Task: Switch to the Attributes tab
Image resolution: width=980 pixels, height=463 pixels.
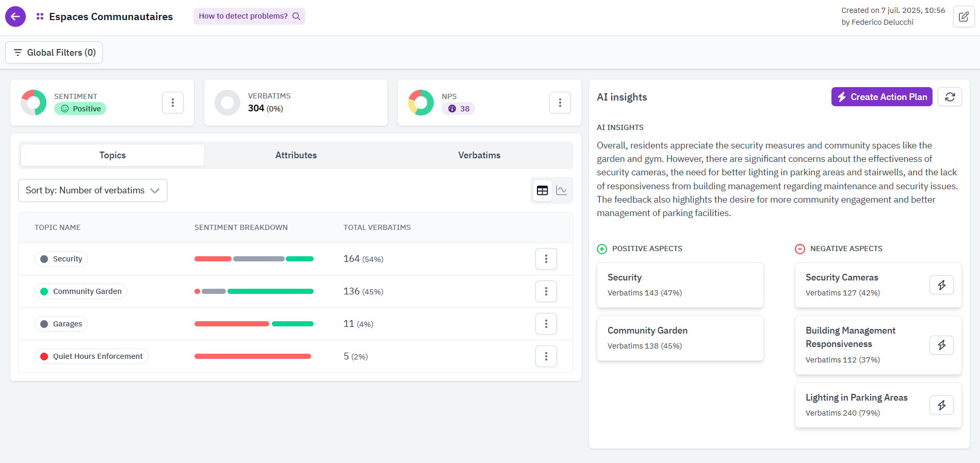Action: click(296, 155)
